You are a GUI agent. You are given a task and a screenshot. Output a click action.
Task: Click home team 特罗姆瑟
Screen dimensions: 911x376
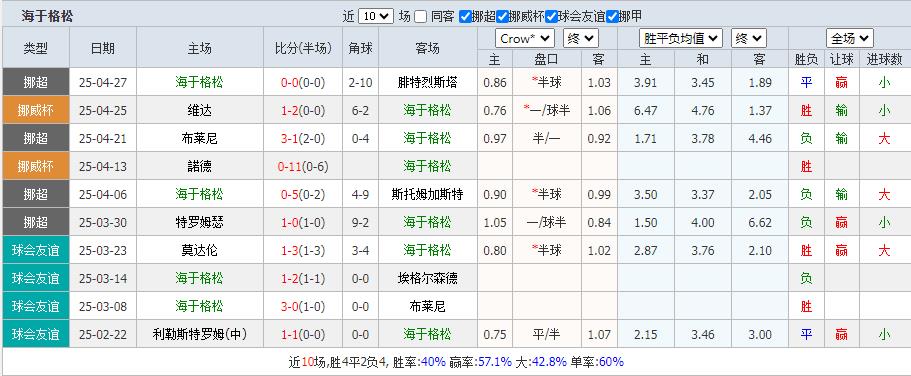[x=199, y=222]
